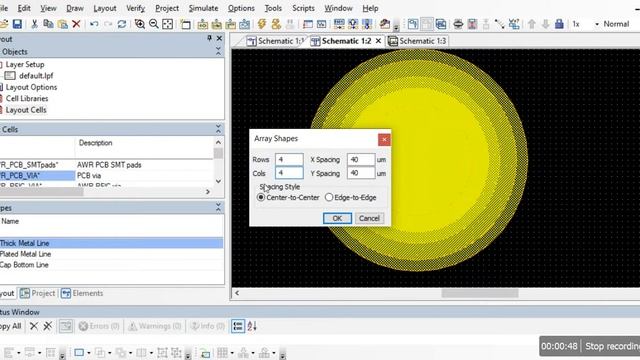
Task: Open the dropdown arrow next to the rectangle tool
Action: [89, 353]
